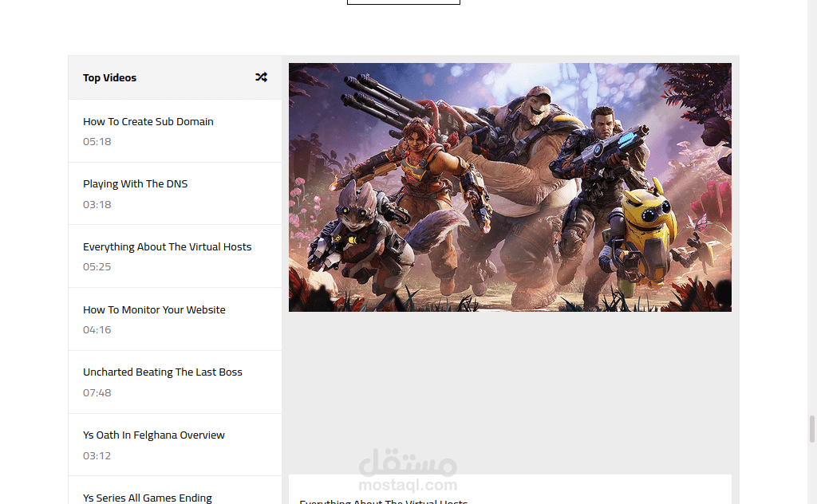Viewport: 817px width, 504px height.
Task: Click the 03:18 duration text
Action: click(x=97, y=205)
